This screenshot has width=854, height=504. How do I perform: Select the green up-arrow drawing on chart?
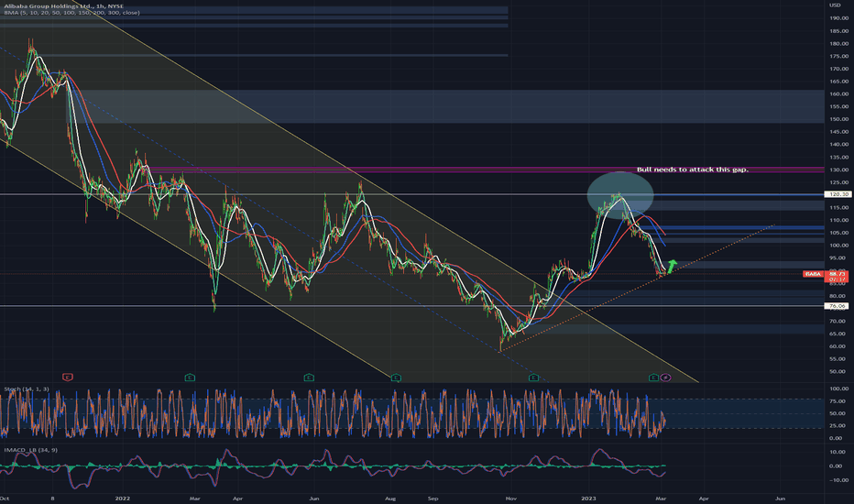point(672,266)
